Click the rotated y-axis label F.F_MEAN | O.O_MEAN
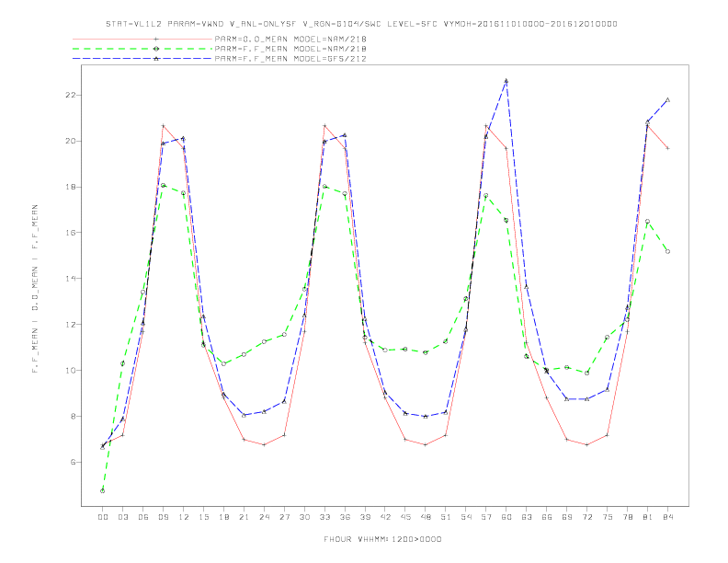The image size is (728, 563). (35, 289)
